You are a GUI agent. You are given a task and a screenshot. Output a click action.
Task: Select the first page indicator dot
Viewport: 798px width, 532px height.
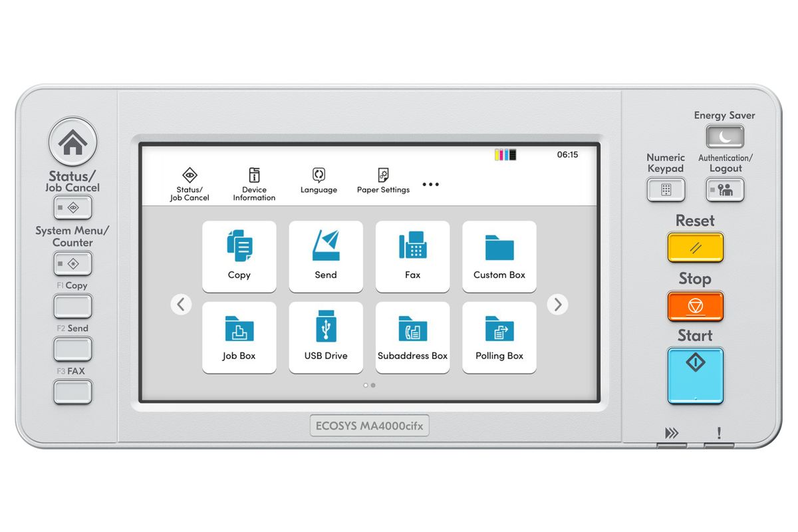point(366,385)
